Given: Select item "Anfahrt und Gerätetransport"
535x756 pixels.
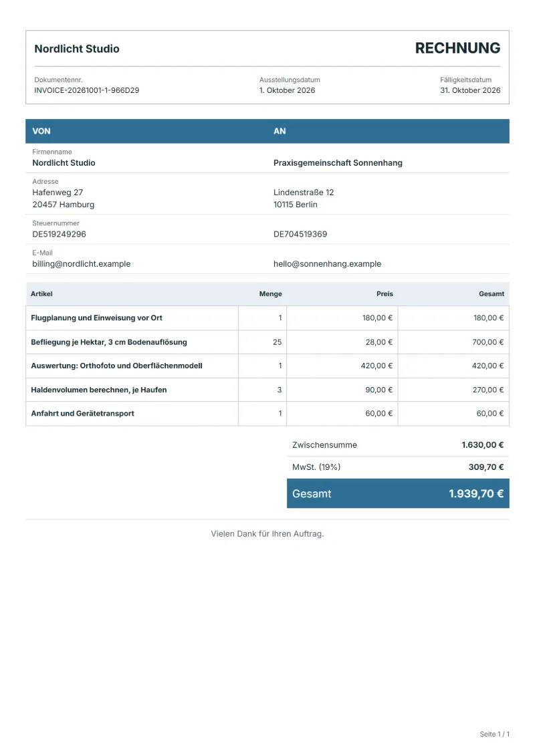Looking at the screenshot, I should pos(82,413).
